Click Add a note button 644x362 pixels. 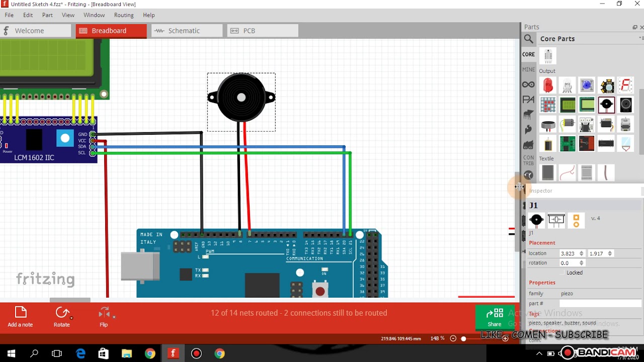[x=20, y=317]
